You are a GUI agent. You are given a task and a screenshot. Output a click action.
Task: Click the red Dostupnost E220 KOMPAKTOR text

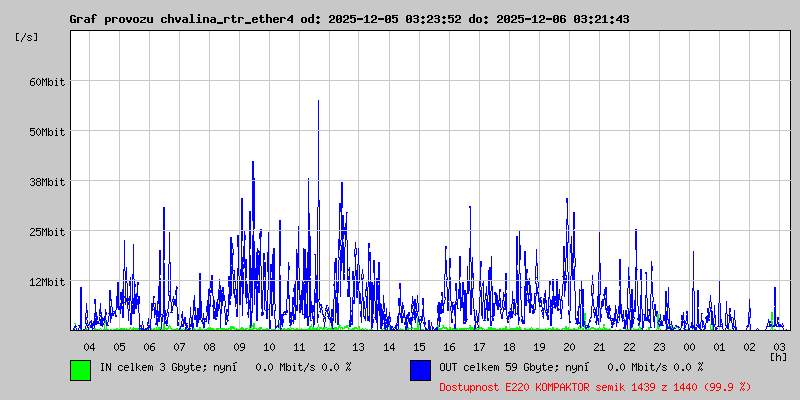(595, 386)
